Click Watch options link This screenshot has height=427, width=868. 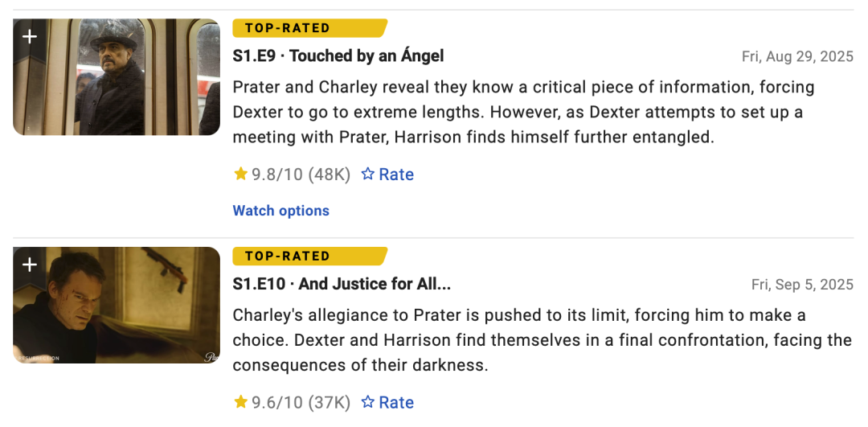[281, 211]
